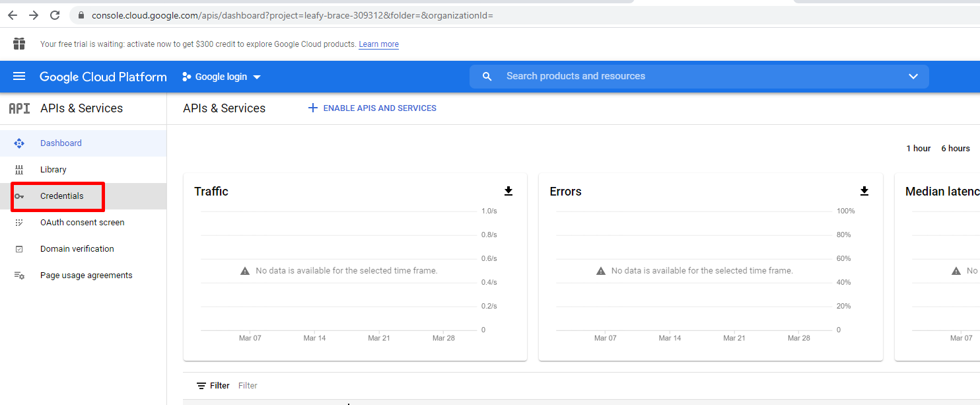Viewport: 980px width, 405px height.
Task: Click the Domain verification checkbox icon
Action: tap(19, 249)
